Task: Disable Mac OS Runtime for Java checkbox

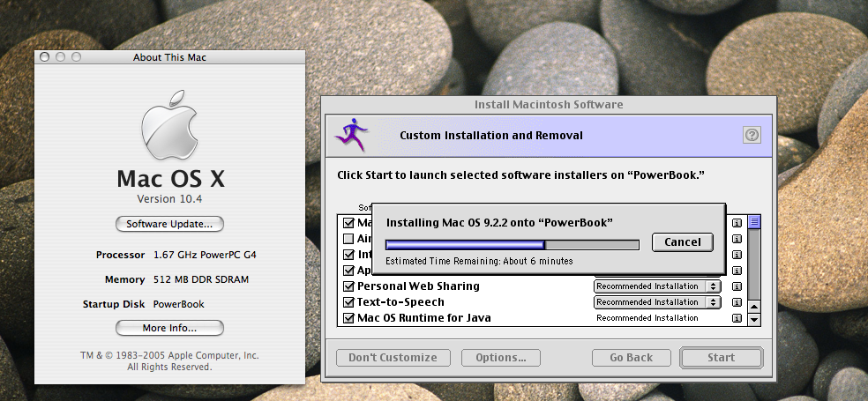Action: (348, 318)
